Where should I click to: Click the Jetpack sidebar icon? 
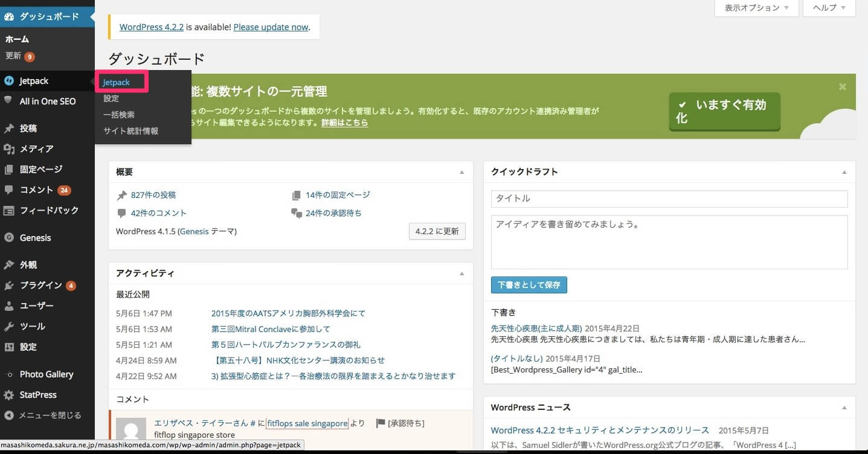point(9,81)
